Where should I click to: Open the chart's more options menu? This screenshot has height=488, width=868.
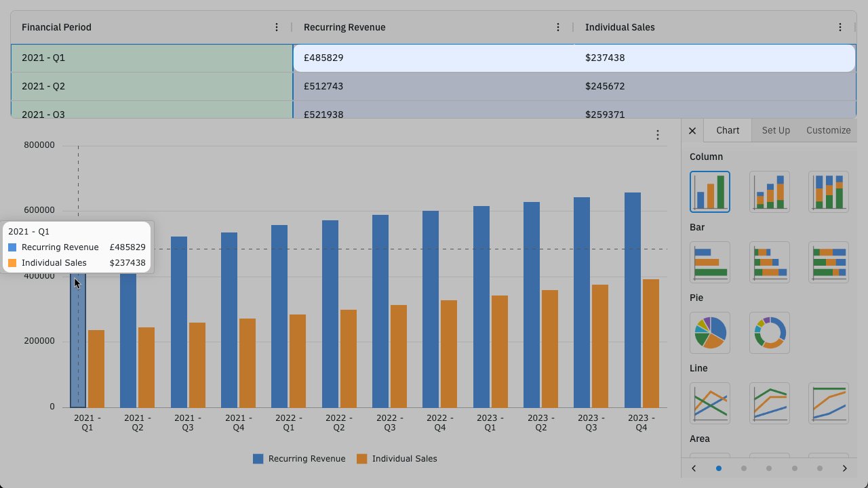click(657, 135)
